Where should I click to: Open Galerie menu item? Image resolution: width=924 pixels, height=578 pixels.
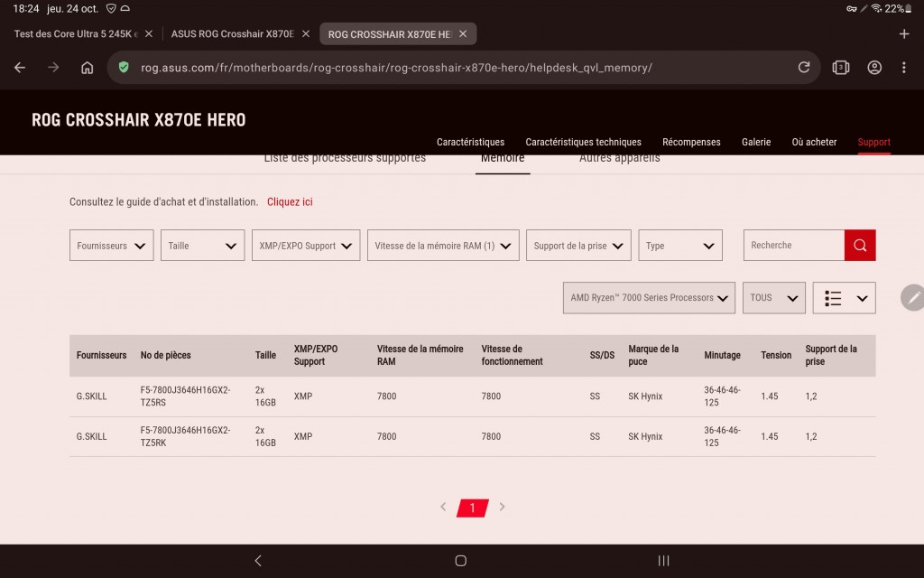(756, 142)
